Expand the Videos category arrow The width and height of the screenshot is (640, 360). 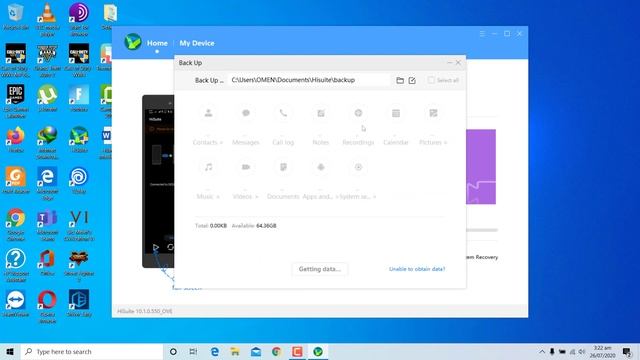(257, 197)
